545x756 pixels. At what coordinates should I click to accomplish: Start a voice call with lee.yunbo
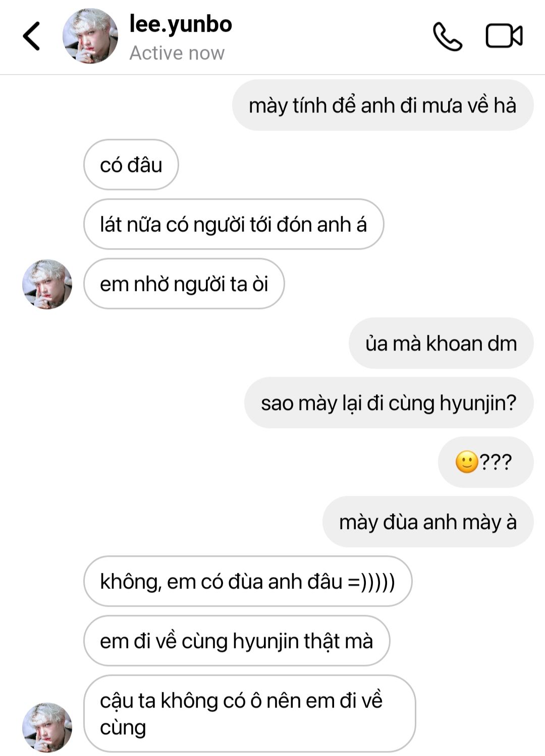(447, 36)
